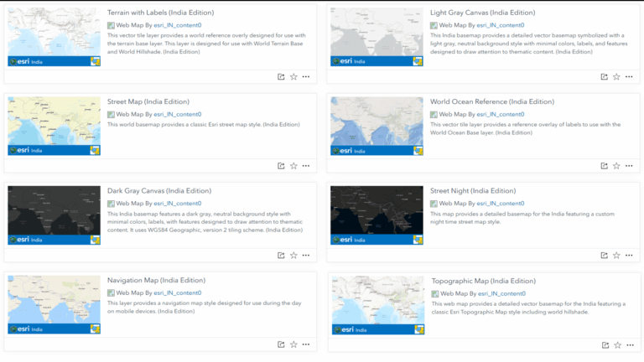Open the Light Gray Canvas thumbnail
This screenshot has width=644, height=362.
click(377, 37)
